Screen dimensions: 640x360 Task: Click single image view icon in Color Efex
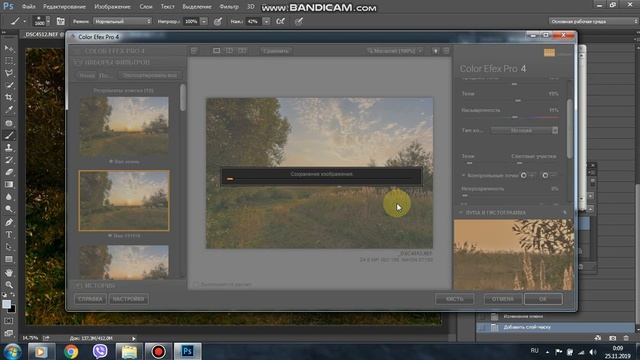pos(216,51)
